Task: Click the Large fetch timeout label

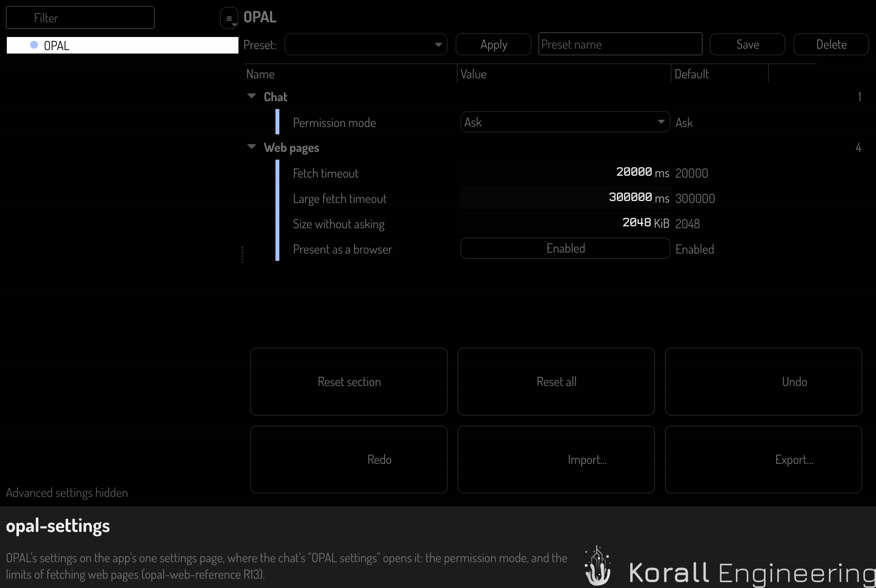Action: tap(340, 199)
